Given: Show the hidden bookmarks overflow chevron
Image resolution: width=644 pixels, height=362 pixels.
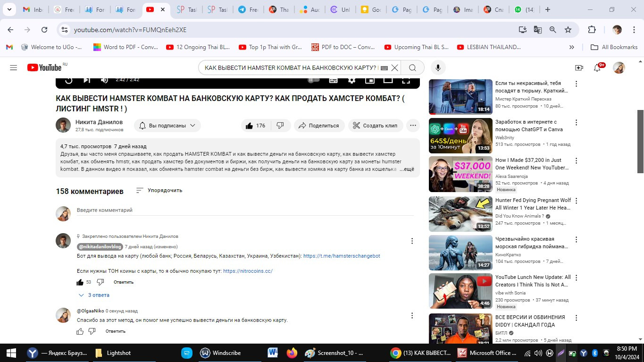Looking at the screenshot, I should pyautogui.click(x=572, y=47).
